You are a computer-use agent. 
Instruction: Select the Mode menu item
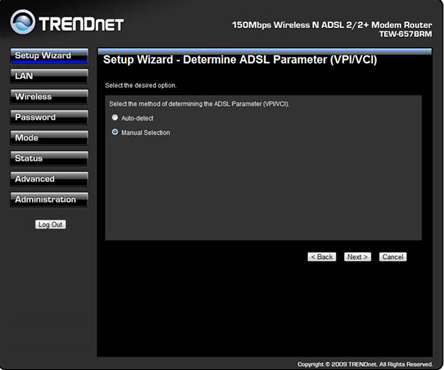[49, 138]
